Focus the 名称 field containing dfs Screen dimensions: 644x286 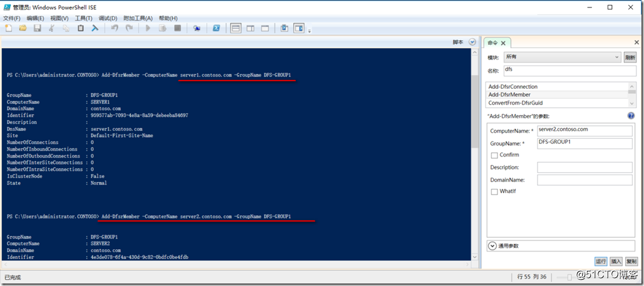[569, 71]
